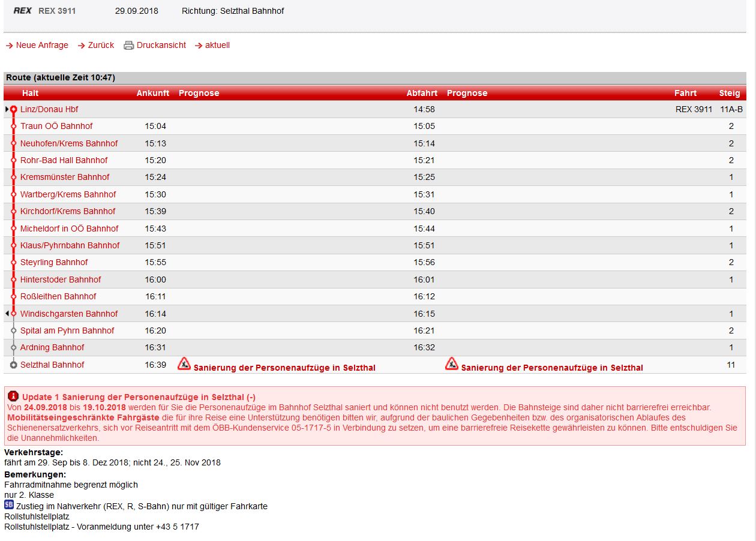Click departure notice Sanierung der Personenaufzüge in Selzthal

point(552,368)
